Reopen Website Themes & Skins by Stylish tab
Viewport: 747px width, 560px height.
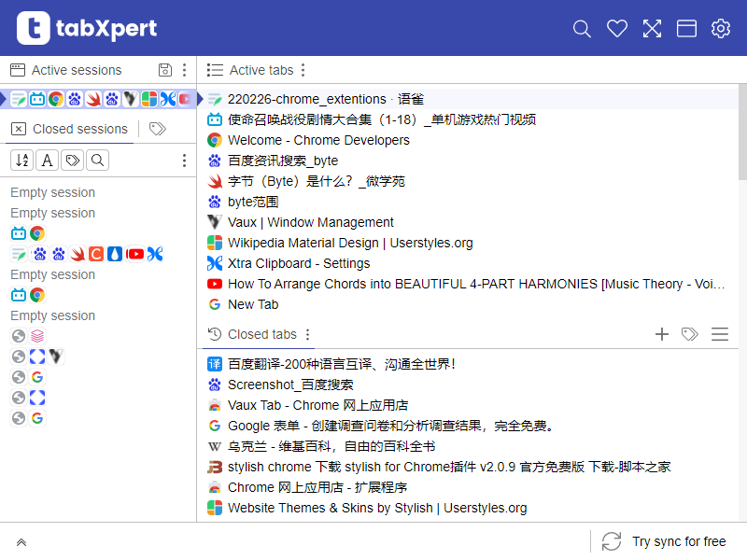[x=468, y=507]
